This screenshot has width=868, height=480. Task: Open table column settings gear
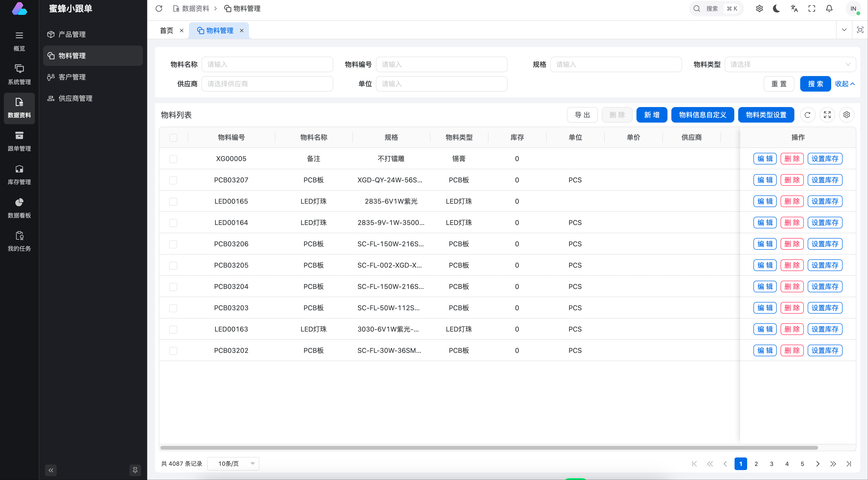[x=846, y=115]
